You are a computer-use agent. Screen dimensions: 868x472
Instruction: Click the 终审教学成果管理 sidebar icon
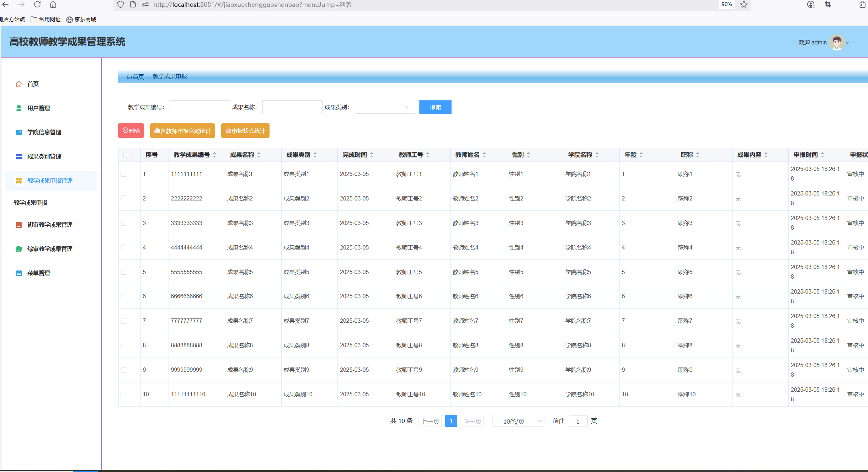pyautogui.click(x=19, y=249)
